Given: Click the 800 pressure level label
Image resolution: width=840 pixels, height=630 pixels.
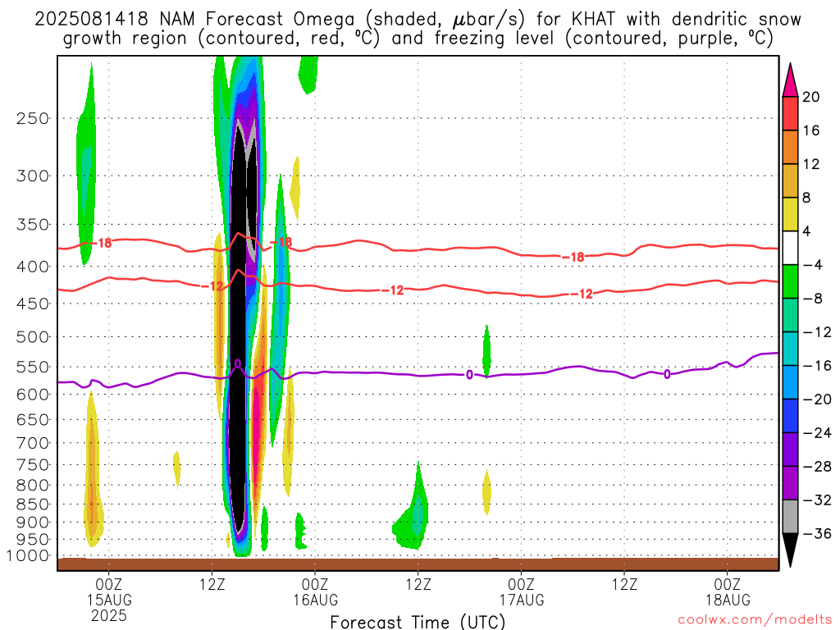Looking at the screenshot, I should coord(33,486).
